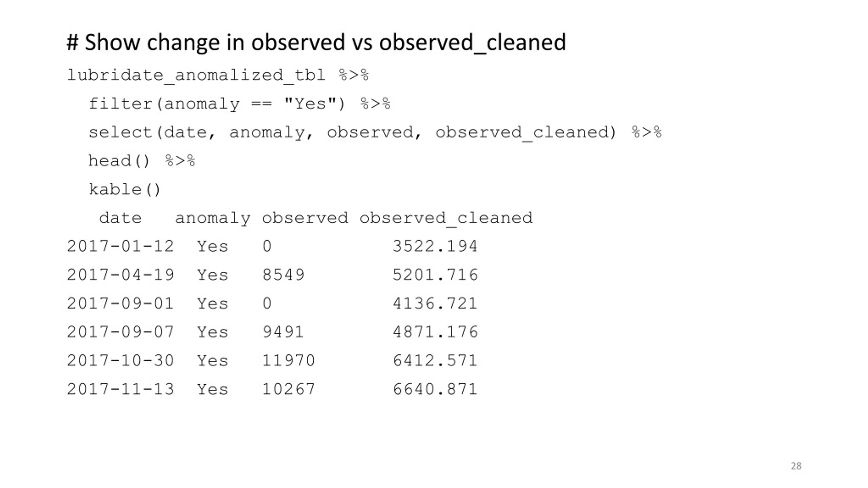Click the 2017-09-07 date cell
Viewport: 868px width, 488px height.
point(120,332)
